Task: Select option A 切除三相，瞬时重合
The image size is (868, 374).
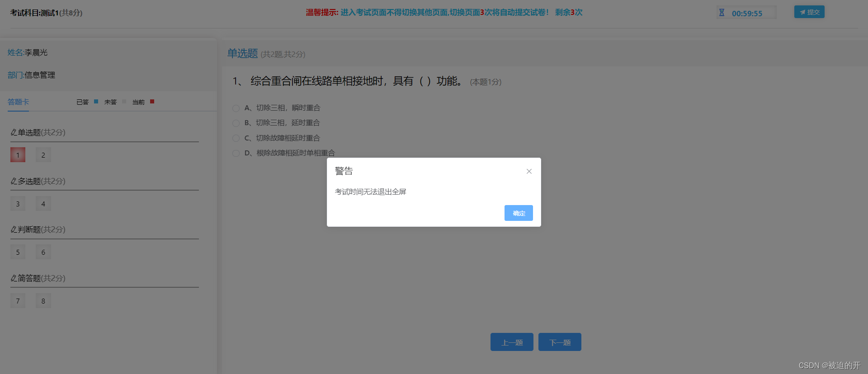Action: [x=236, y=108]
